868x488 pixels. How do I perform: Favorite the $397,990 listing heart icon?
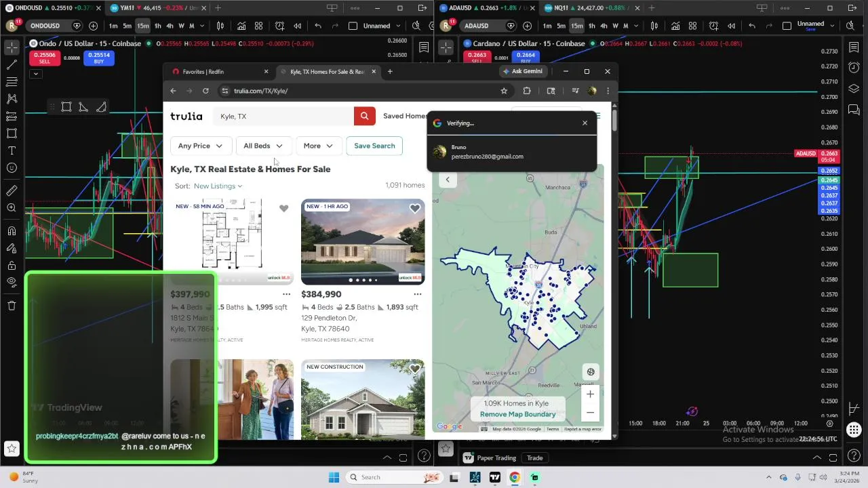pyautogui.click(x=283, y=208)
